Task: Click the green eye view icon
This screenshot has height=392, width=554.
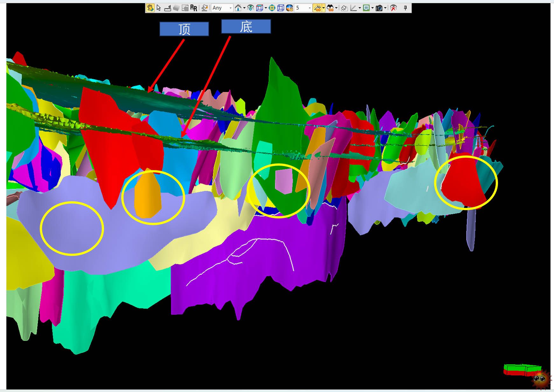Action: coord(251,8)
